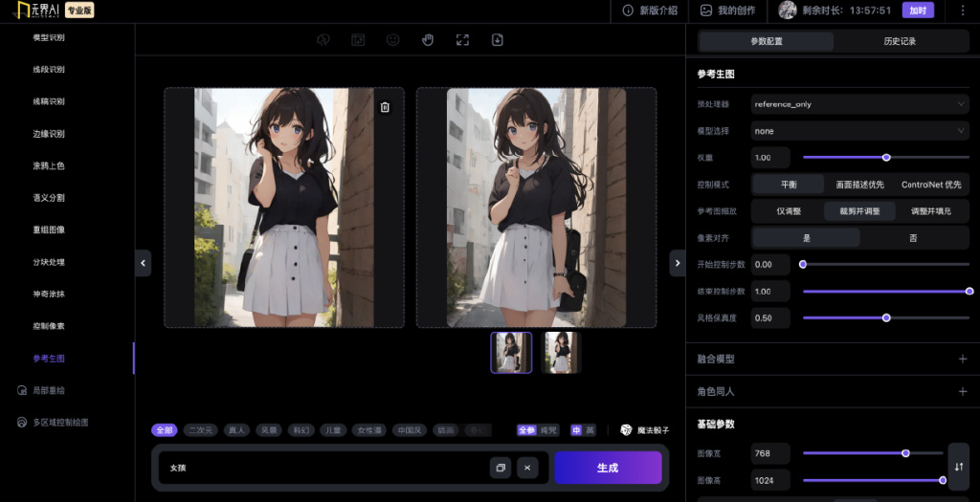
Task: Click the user avatar in the header
Action: (x=787, y=10)
